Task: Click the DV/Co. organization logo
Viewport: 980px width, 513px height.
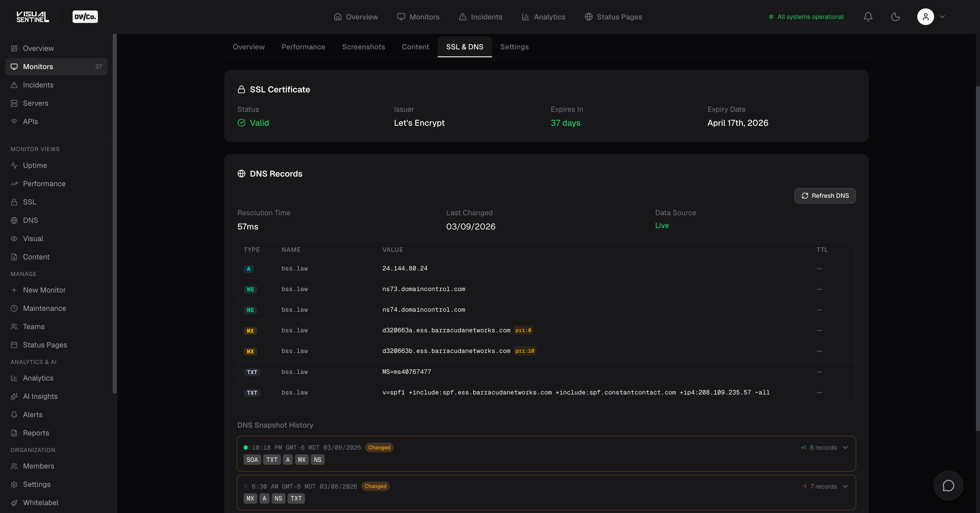Action: pyautogui.click(x=85, y=16)
